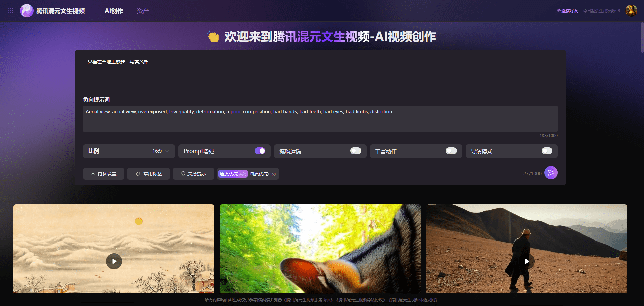Open the fox in forest video thumbnail

pos(320,249)
